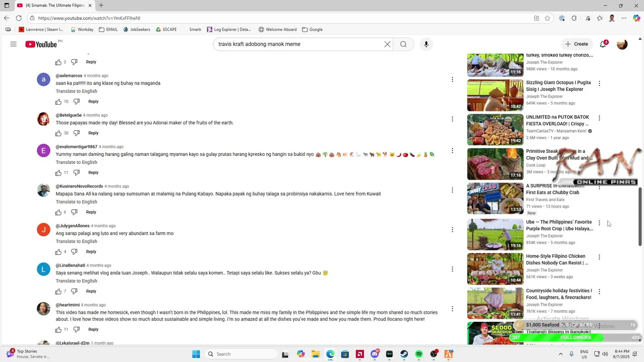Open the Google bookmarks folder
This screenshot has height=362, width=644.
point(312,30)
